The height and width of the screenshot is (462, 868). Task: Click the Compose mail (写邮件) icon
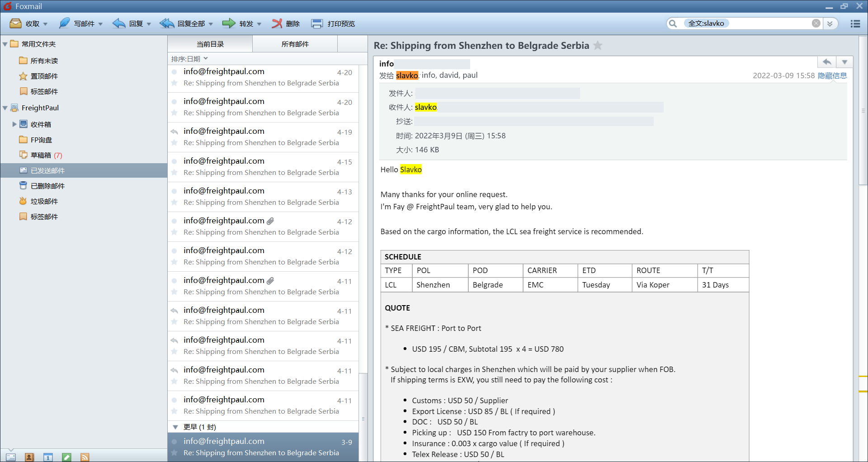click(x=65, y=24)
